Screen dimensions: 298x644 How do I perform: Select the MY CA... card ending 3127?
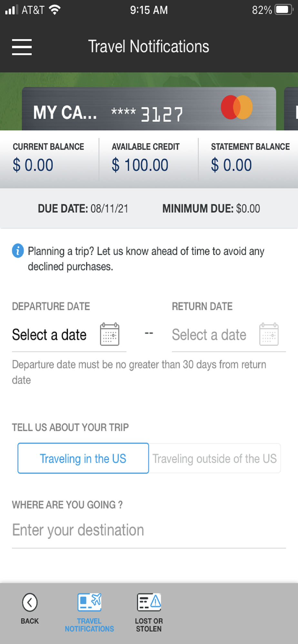[149, 109]
